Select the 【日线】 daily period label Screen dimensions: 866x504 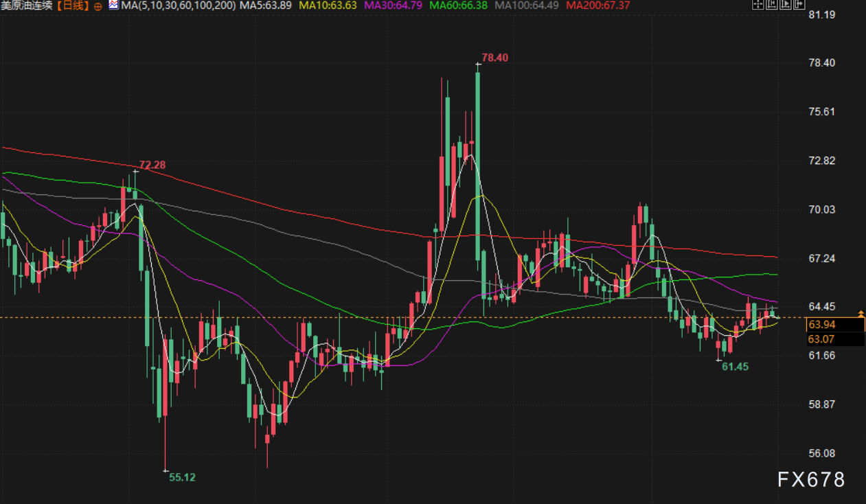[x=73, y=6]
